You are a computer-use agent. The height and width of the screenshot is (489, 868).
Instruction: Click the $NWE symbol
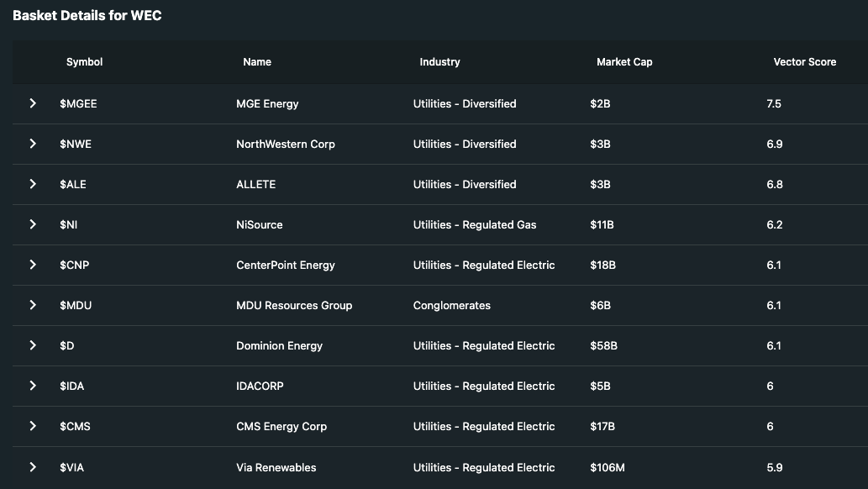[76, 144]
